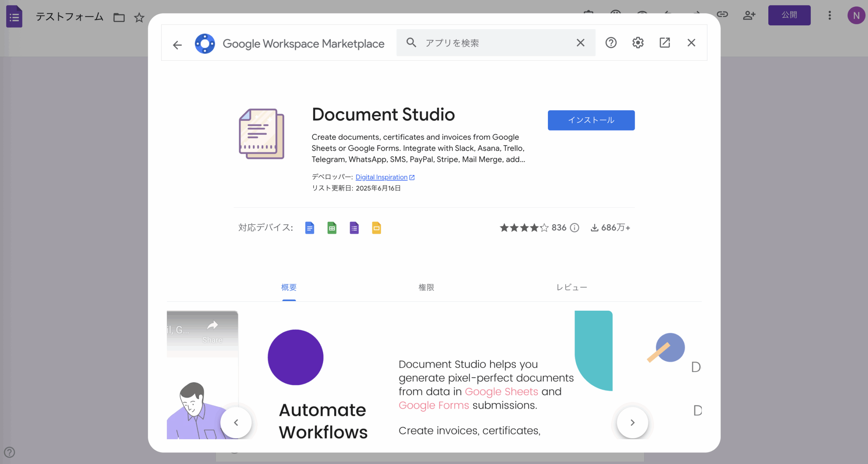
Task: Open the レビュー tab
Action: [572, 287]
